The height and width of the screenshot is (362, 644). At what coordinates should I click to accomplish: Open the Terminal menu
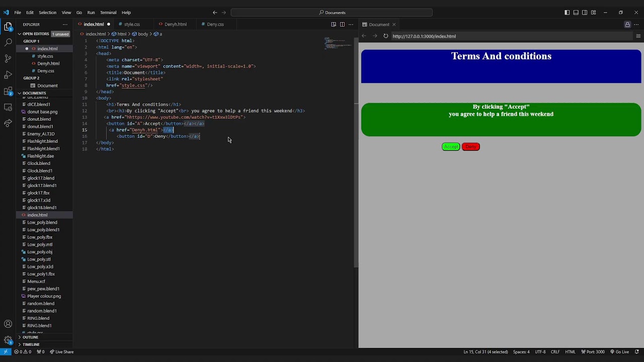(108, 13)
